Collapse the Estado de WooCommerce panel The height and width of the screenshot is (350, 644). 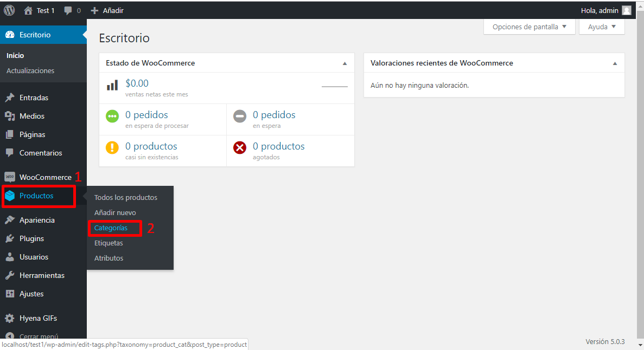pos(345,63)
